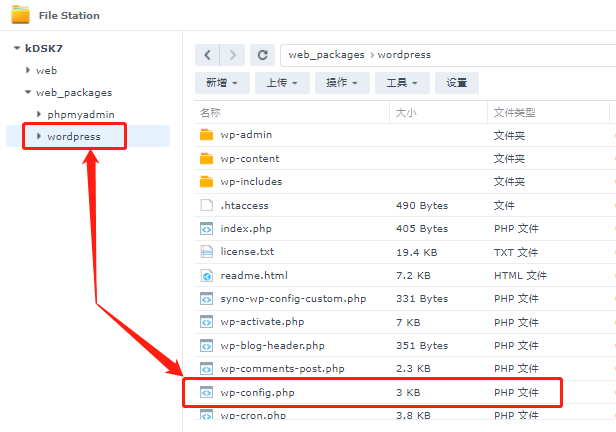Click the 331 Bytes size cell

(x=422, y=299)
